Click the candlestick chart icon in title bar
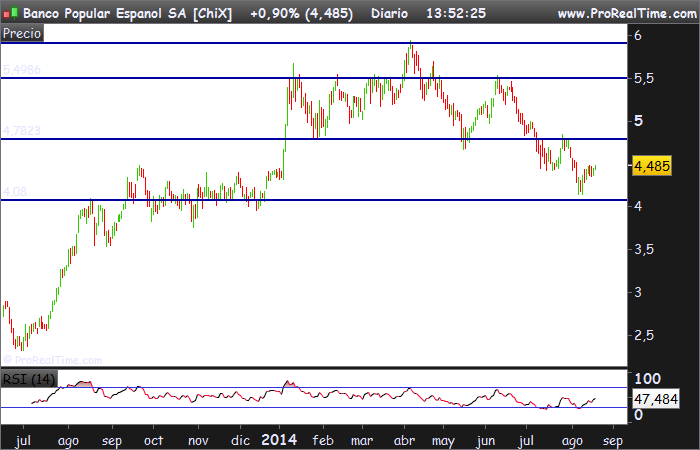Viewport: 700px width, 450px height. click(x=10, y=13)
